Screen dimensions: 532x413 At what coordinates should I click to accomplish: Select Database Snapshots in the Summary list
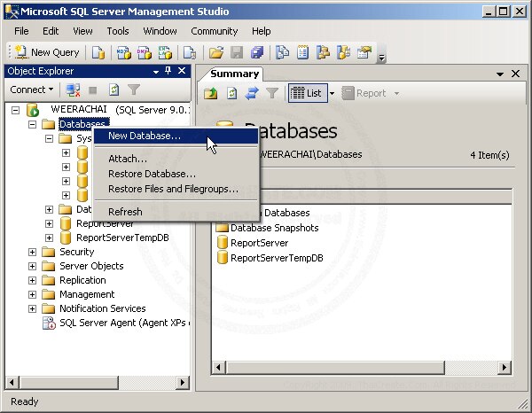click(268, 228)
